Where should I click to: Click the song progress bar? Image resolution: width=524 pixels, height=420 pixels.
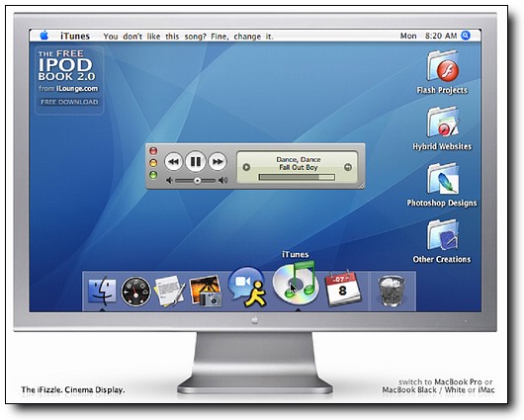click(x=297, y=177)
